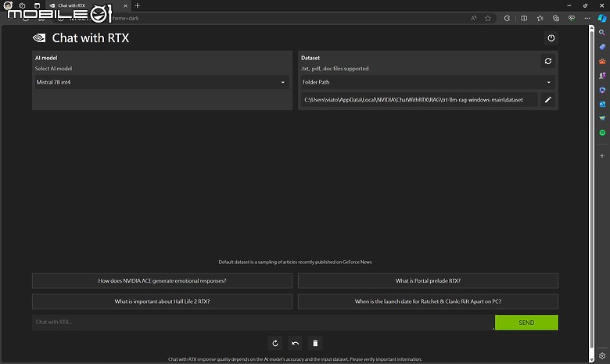Undo the last chat message

coord(296,343)
